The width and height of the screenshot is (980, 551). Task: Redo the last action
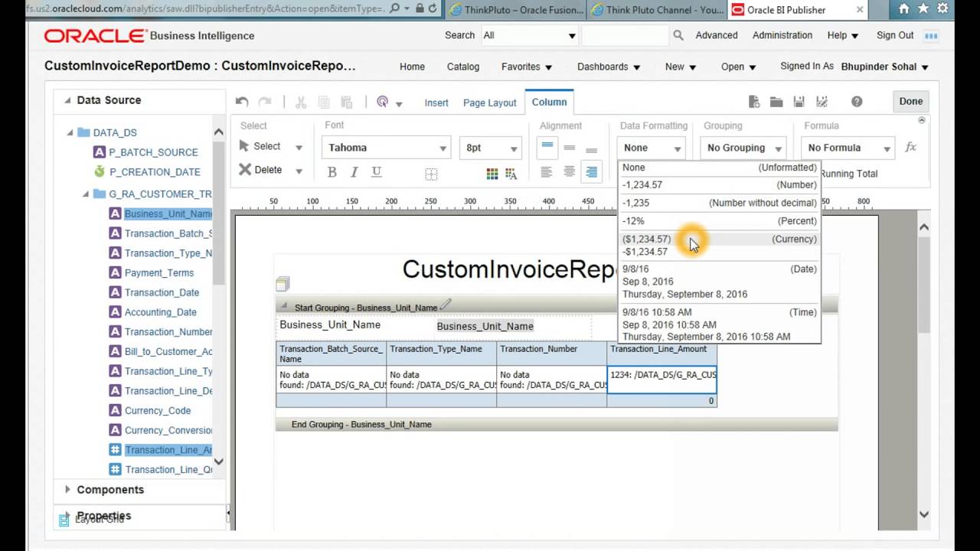click(x=265, y=102)
